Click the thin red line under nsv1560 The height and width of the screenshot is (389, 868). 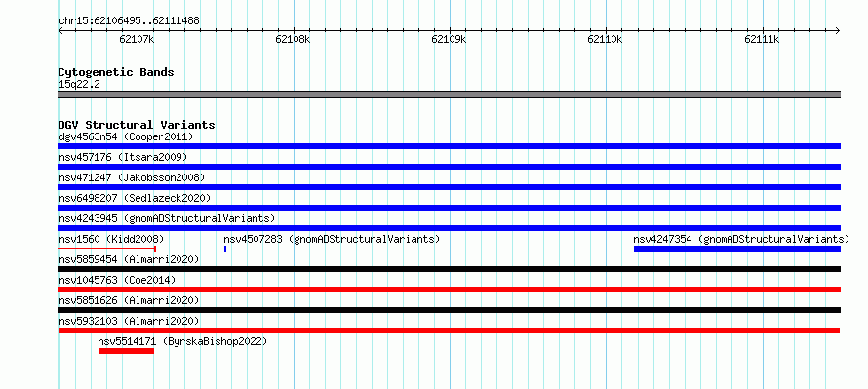tap(107, 249)
